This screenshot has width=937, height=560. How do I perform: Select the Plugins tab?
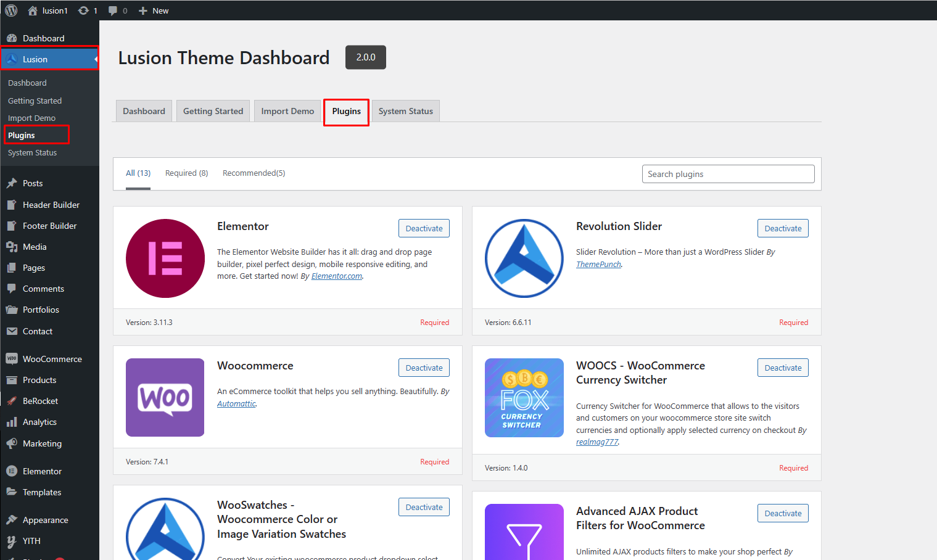pyautogui.click(x=347, y=112)
